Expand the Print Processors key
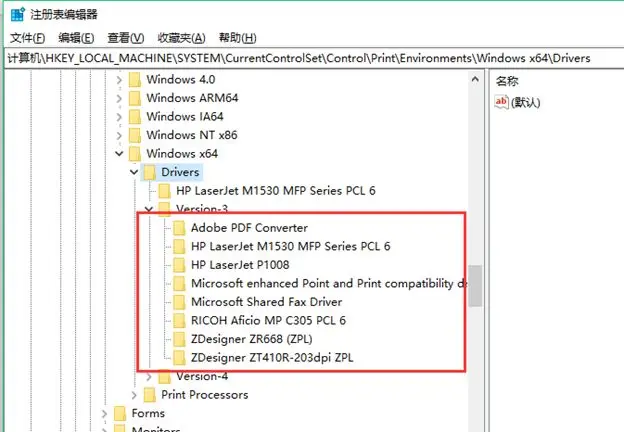This screenshot has width=624, height=432. [135, 395]
